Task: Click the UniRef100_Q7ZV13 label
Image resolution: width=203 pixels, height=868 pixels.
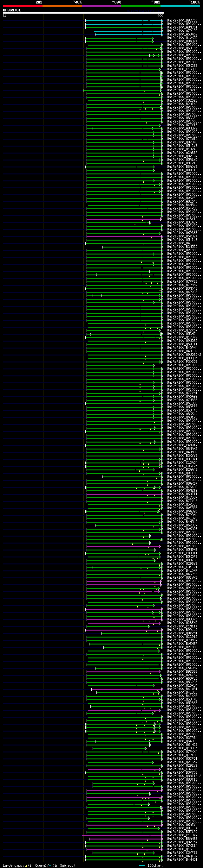Action: tap(182, 125)
